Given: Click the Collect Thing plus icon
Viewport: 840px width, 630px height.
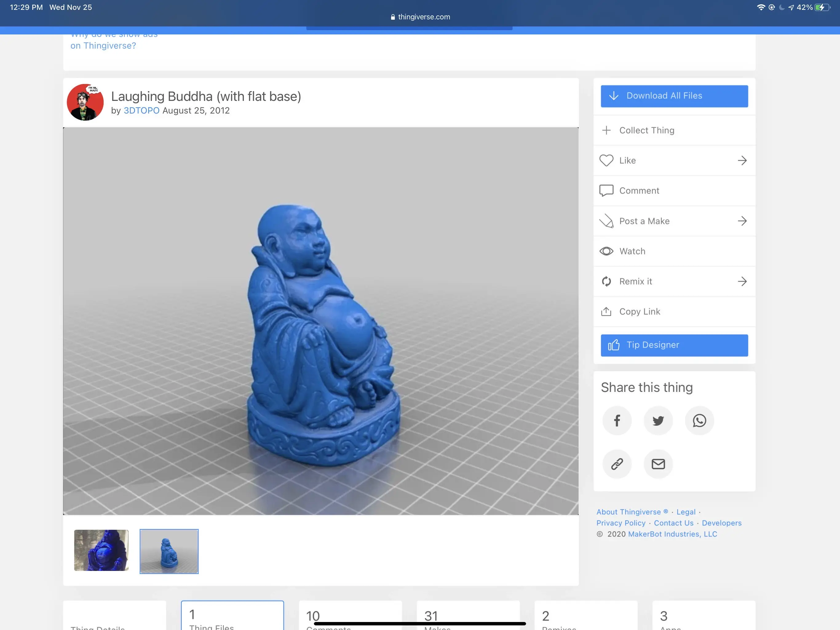Looking at the screenshot, I should pyautogui.click(x=606, y=130).
